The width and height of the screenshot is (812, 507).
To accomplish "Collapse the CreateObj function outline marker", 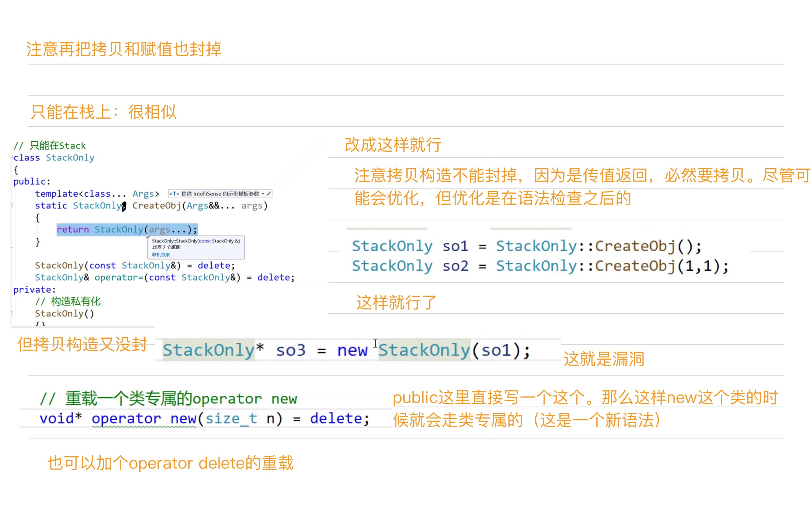I will pyautogui.click(x=12, y=206).
